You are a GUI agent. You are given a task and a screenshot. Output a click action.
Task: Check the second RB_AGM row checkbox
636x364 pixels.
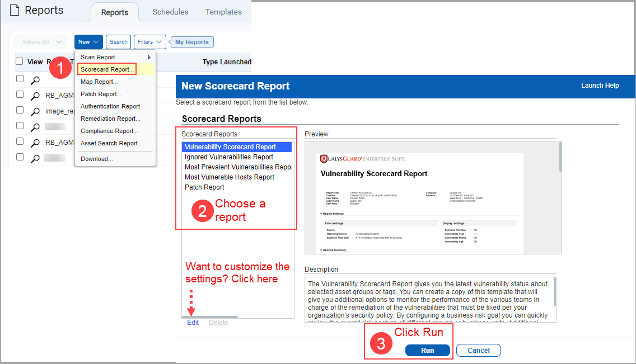pos(20,141)
